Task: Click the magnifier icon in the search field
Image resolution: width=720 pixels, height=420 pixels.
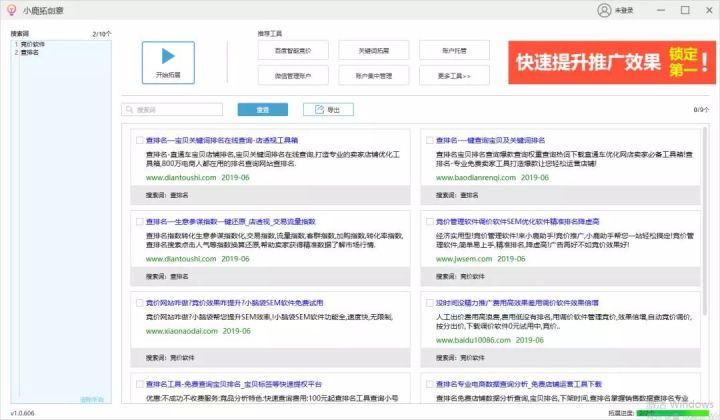Action: pos(129,109)
